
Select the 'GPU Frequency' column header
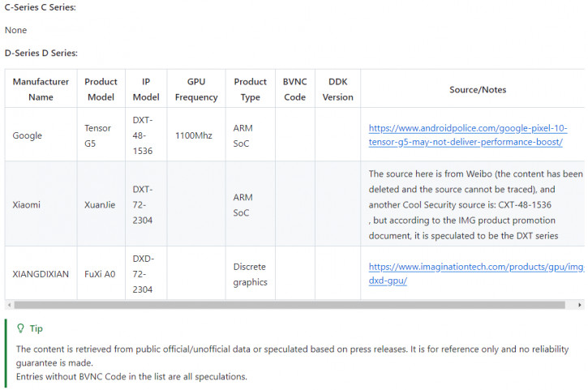196,89
